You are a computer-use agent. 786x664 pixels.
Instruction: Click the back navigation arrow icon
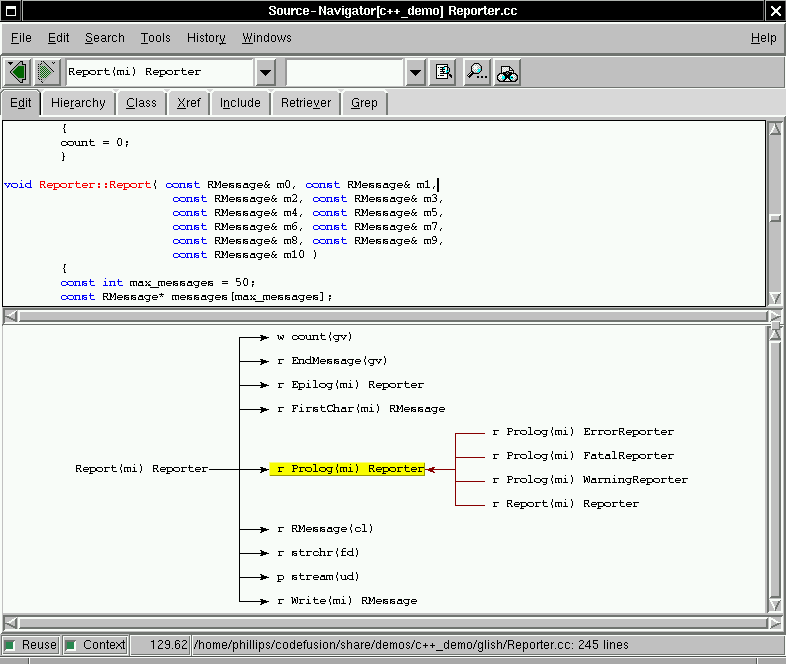[17, 72]
